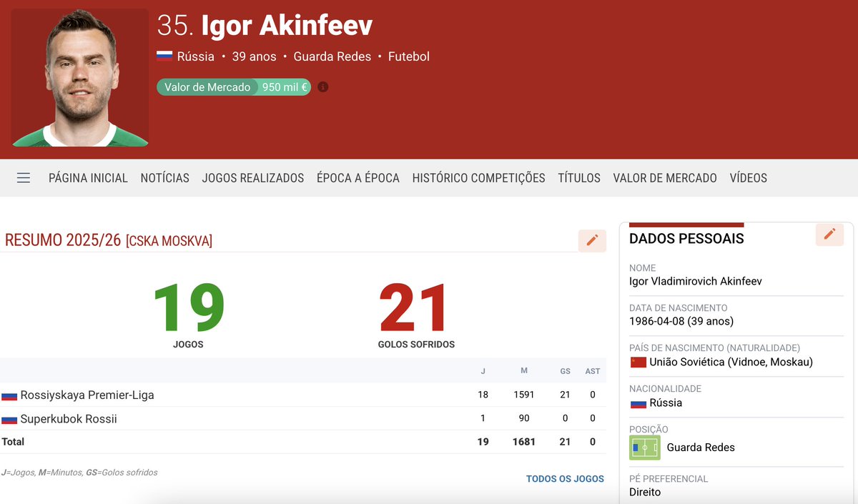This screenshot has width=858, height=504.
Task: Click the Guarda Redes position value in Dados Pessoais
Action: 701,448
